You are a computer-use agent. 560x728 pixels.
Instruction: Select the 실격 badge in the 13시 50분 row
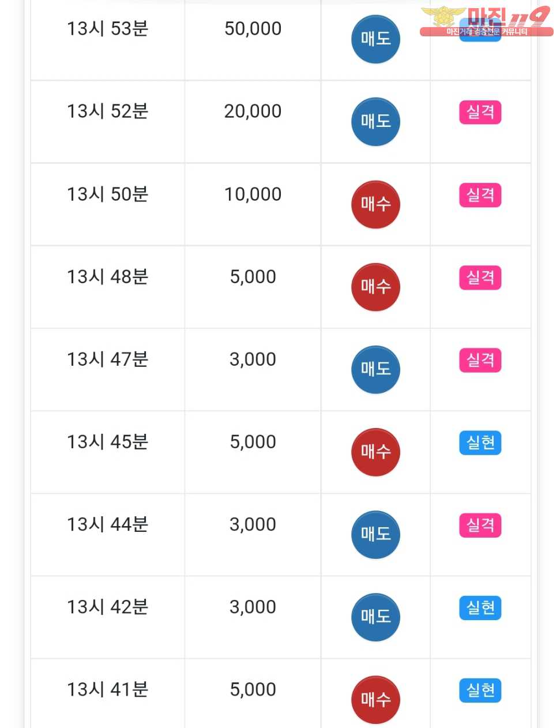pyautogui.click(x=480, y=195)
